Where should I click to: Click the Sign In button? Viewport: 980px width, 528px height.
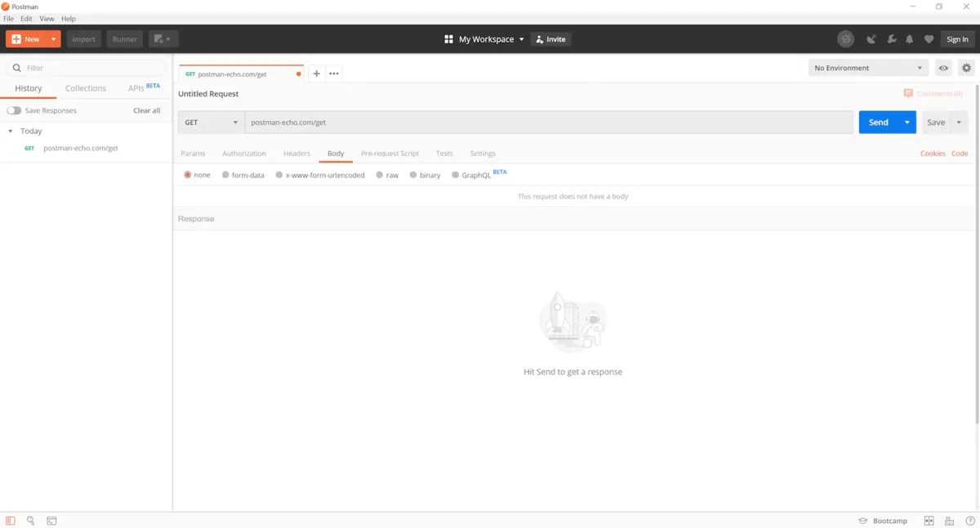(957, 39)
